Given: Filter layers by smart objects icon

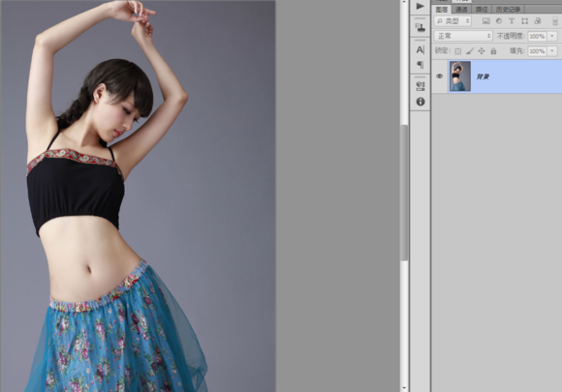Looking at the screenshot, I should (x=537, y=21).
